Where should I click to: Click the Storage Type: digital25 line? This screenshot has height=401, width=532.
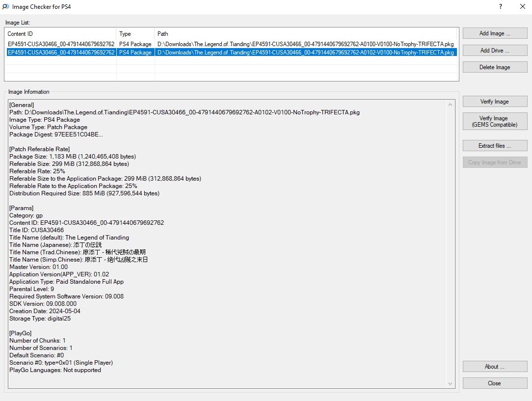tap(40, 318)
